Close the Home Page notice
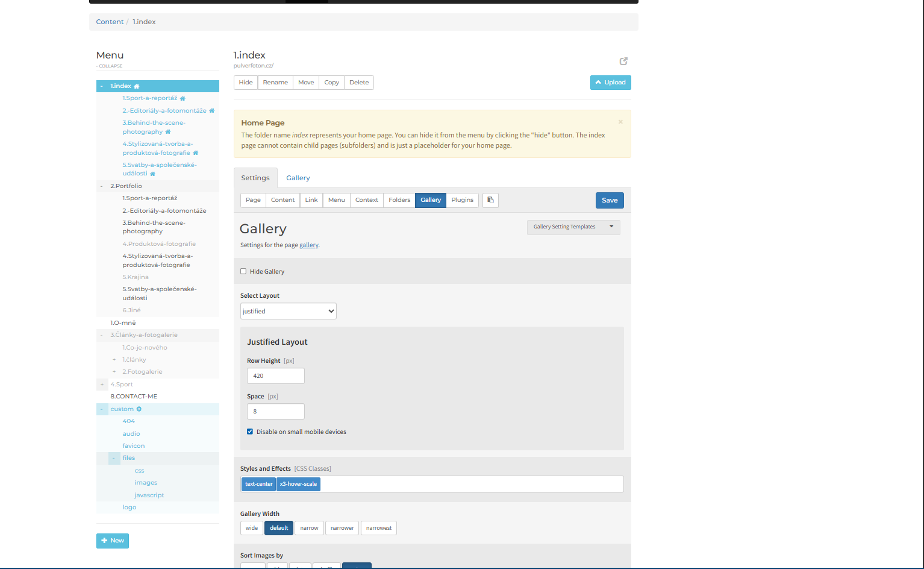The width and height of the screenshot is (924, 569). (620, 122)
